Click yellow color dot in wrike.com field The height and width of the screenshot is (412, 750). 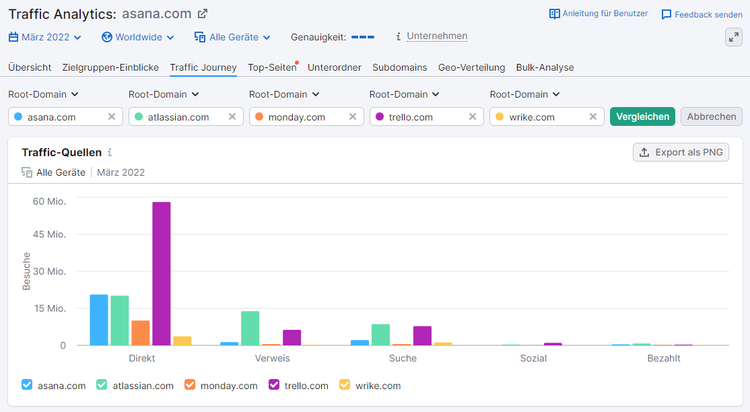tap(500, 117)
